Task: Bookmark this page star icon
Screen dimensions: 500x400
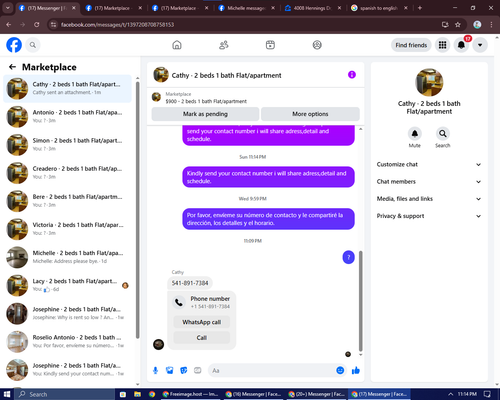Action: pyautogui.click(x=458, y=24)
